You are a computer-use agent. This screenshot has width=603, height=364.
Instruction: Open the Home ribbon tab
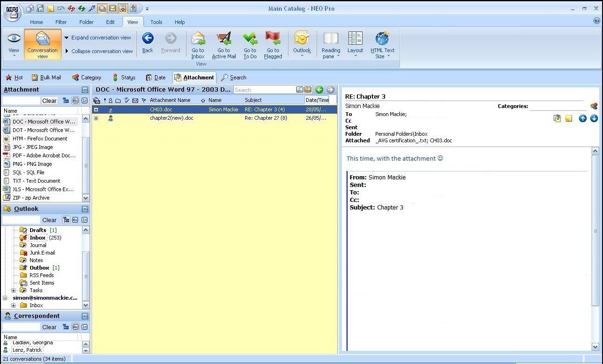(x=36, y=22)
